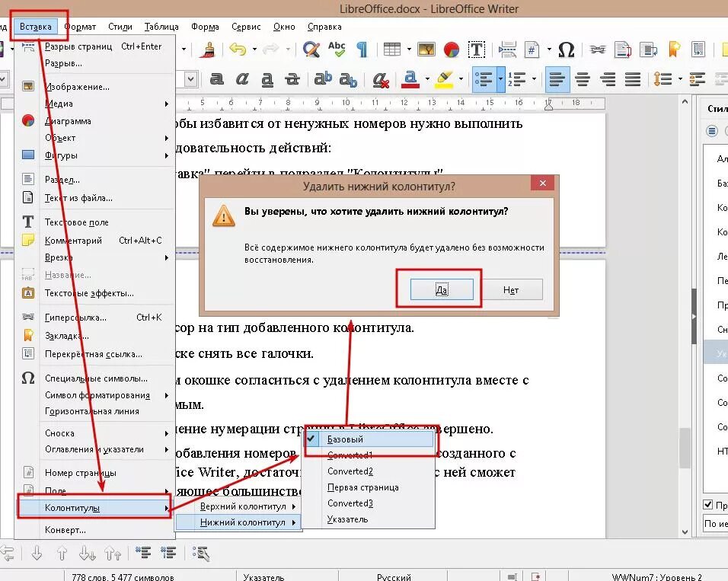
Task: Close the footer deletion dialog
Action: 543,183
